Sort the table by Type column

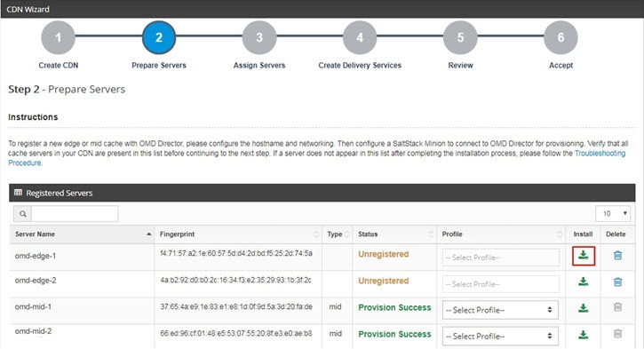point(346,234)
